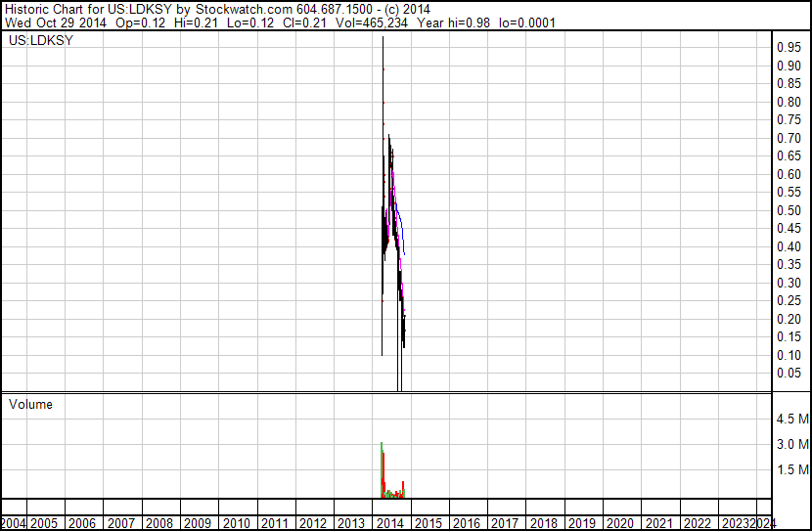
Task: Select the 2004 year label
Action: [13, 523]
